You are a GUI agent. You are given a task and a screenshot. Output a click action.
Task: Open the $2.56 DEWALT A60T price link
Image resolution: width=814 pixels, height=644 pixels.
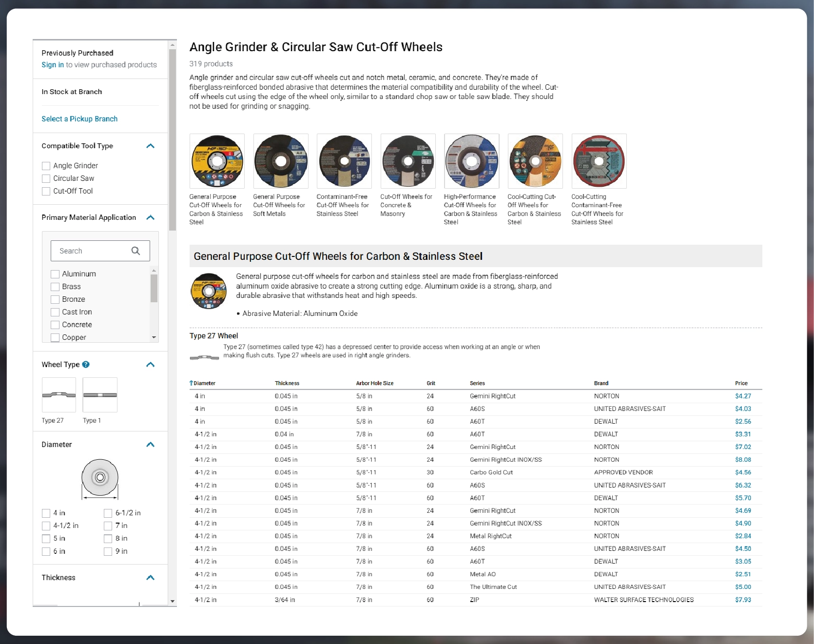pos(743,422)
